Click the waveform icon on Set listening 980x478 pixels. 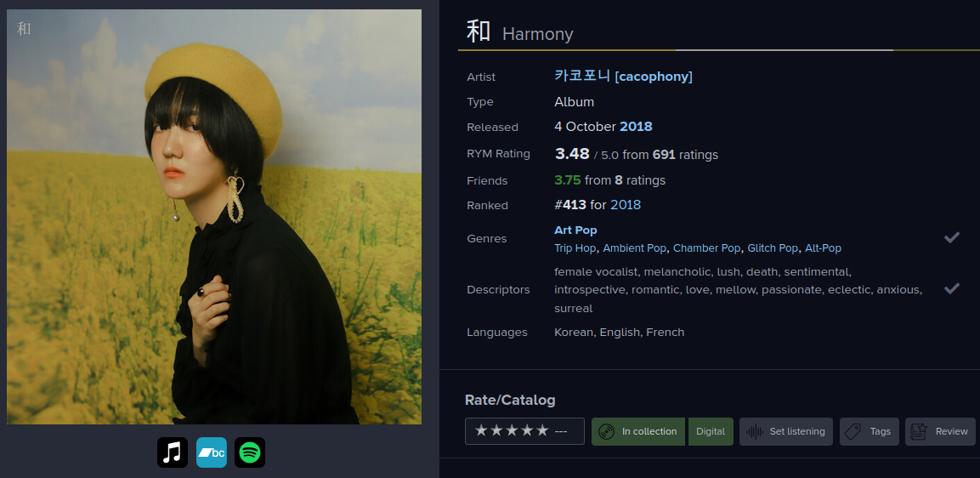point(755,432)
